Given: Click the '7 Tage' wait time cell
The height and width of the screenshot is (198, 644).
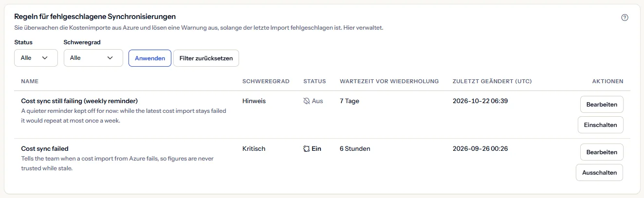Looking at the screenshot, I should pos(350,101).
